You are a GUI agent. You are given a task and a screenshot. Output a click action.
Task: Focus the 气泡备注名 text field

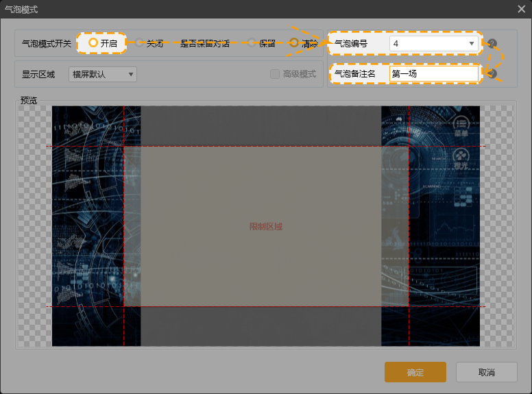[x=433, y=74]
